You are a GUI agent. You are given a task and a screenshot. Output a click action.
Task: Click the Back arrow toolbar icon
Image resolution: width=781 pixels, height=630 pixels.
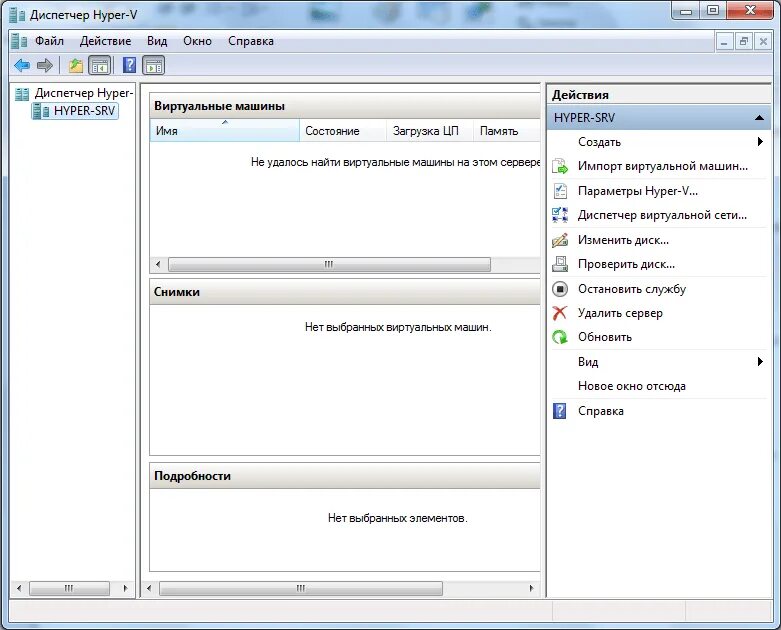(x=22, y=65)
